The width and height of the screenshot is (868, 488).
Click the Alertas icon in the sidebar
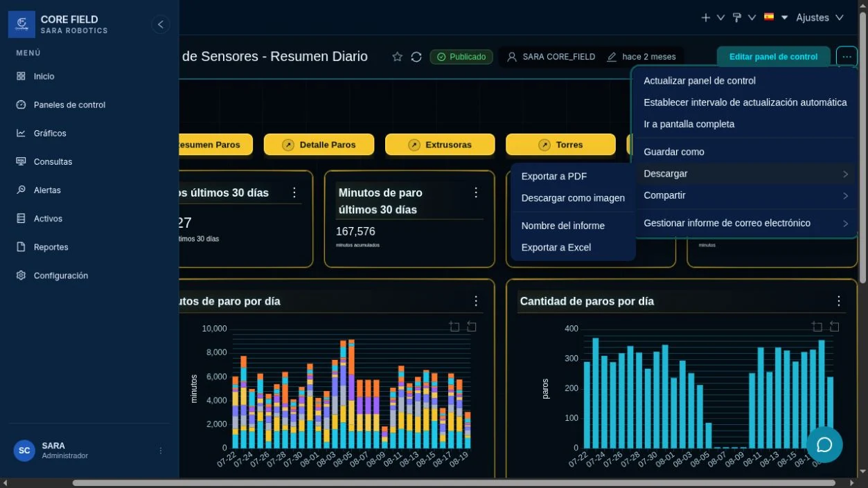pos(21,190)
